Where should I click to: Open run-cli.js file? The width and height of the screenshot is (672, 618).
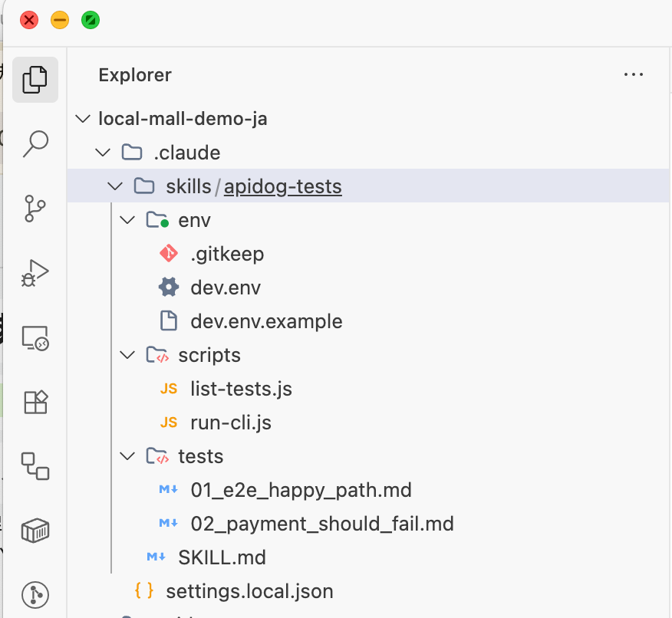click(x=231, y=422)
